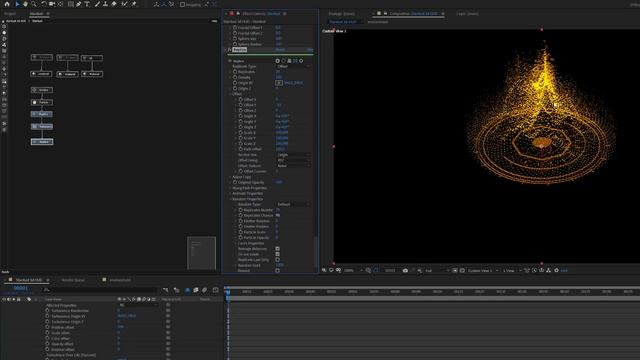Select the Brush tool
The height and width of the screenshot is (360, 640).
(x=97, y=4)
